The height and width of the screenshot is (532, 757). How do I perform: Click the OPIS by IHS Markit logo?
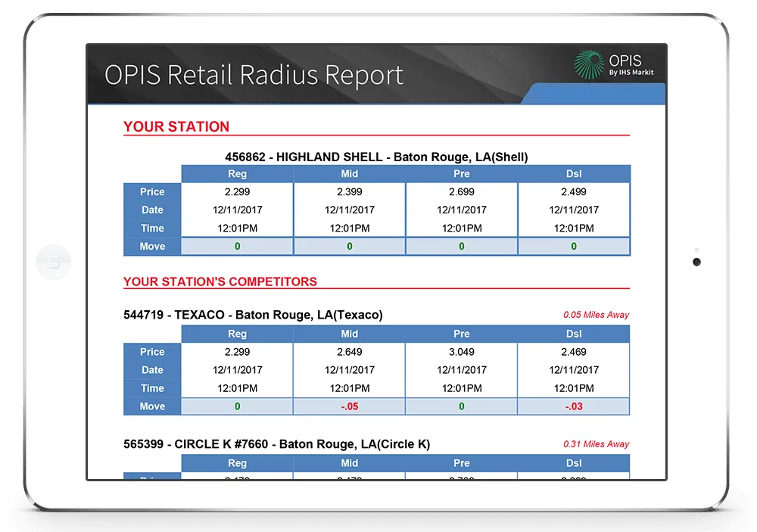coord(614,64)
